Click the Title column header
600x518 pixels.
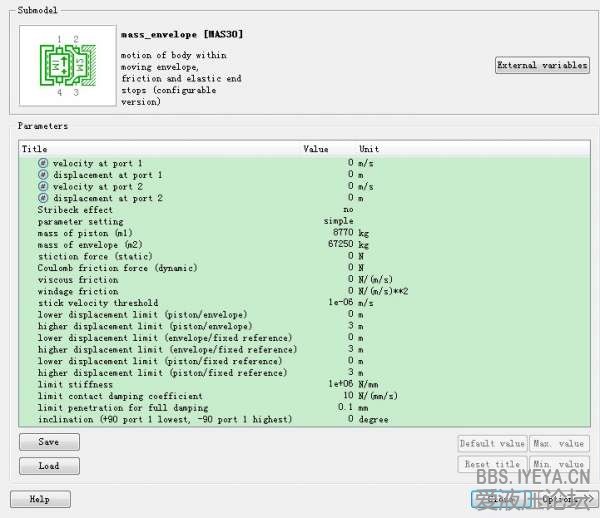(34, 149)
